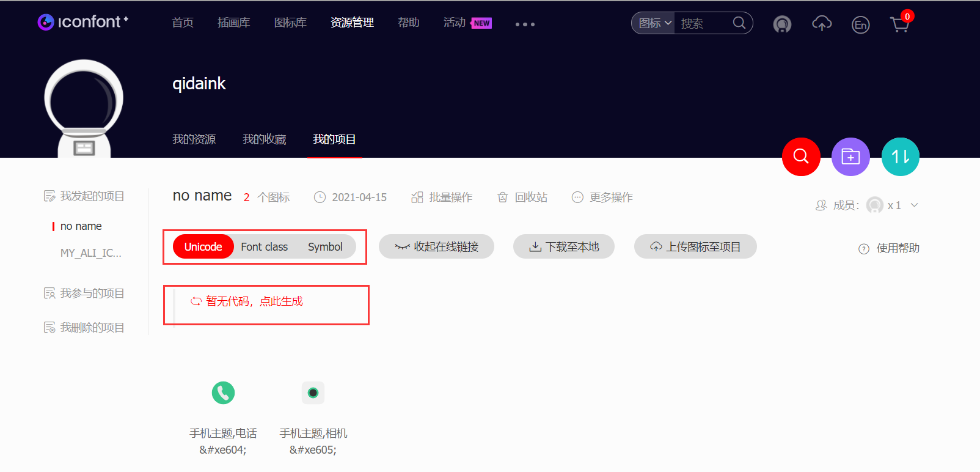Go to 图标库 in top navigation
This screenshot has height=472, width=980.
(290, 23)
